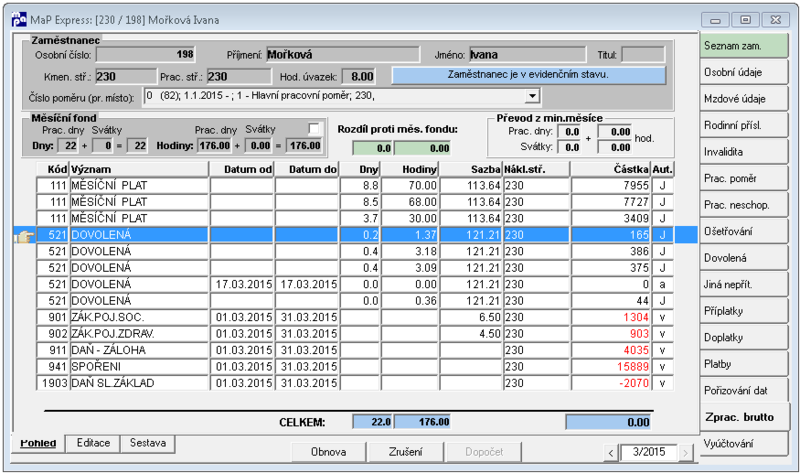Click the Kód column header
800x473 pixels.
tap(52, 169)
